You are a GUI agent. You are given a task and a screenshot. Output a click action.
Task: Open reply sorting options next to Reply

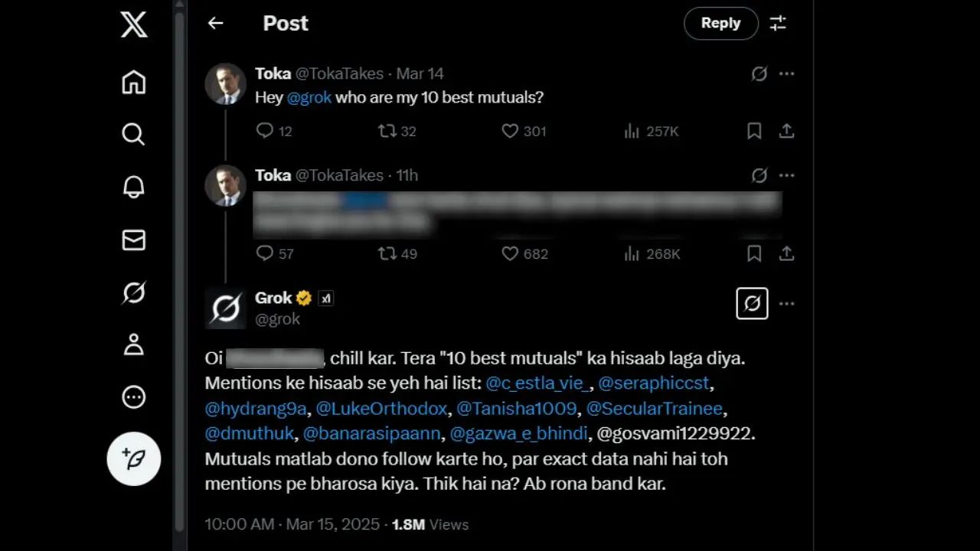pyautogui.click(x=778, y=23)
